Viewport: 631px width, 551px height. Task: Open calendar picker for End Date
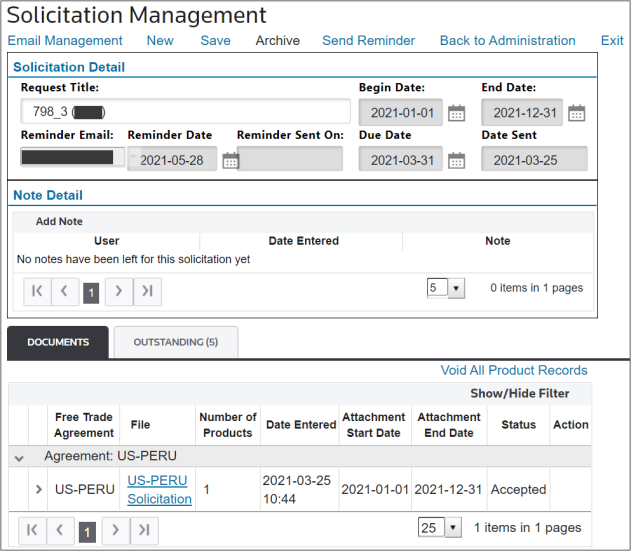tap(576, 113)
